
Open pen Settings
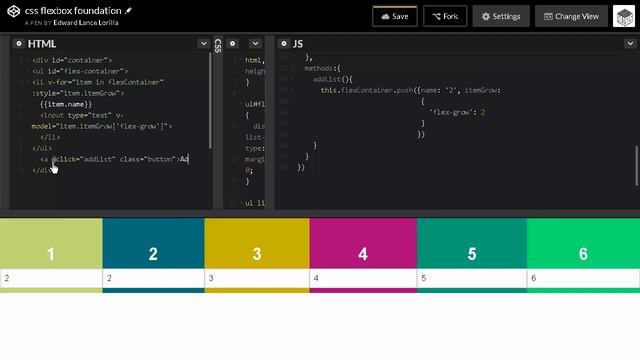click(x=501, y=16)
